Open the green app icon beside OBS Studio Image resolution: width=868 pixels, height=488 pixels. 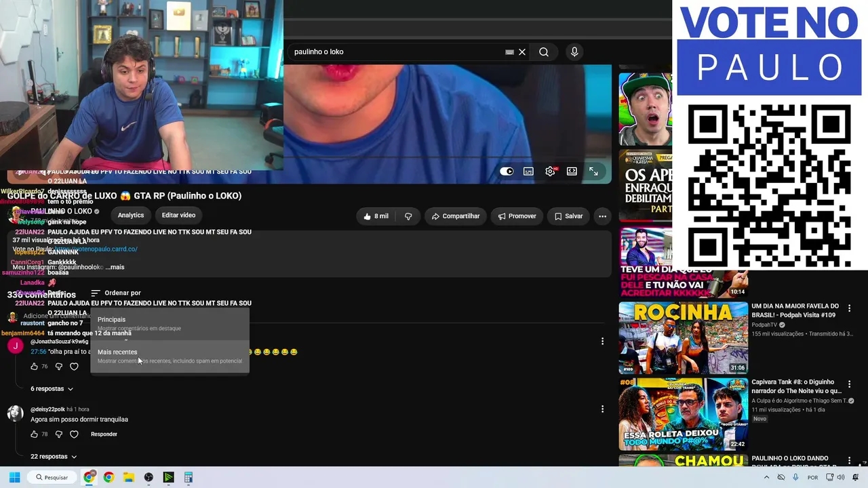[x=168, y=477]
